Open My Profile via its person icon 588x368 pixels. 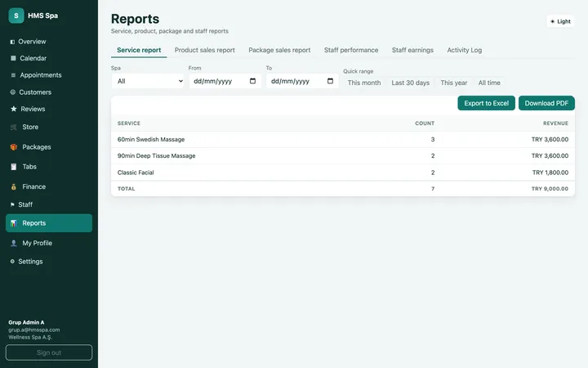tap(14, 243)
